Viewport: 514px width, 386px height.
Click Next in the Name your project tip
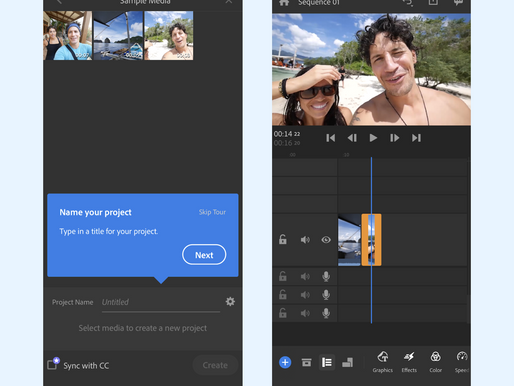204,255
